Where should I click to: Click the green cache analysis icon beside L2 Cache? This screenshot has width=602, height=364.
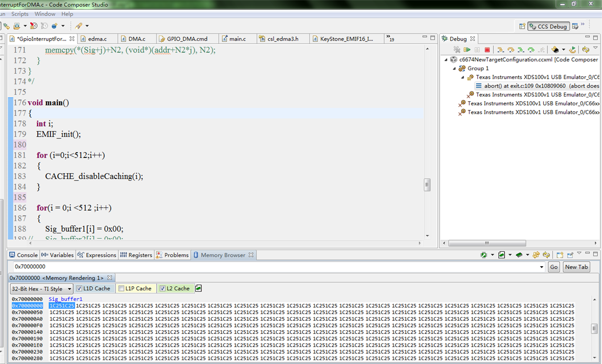click(198, 289)
